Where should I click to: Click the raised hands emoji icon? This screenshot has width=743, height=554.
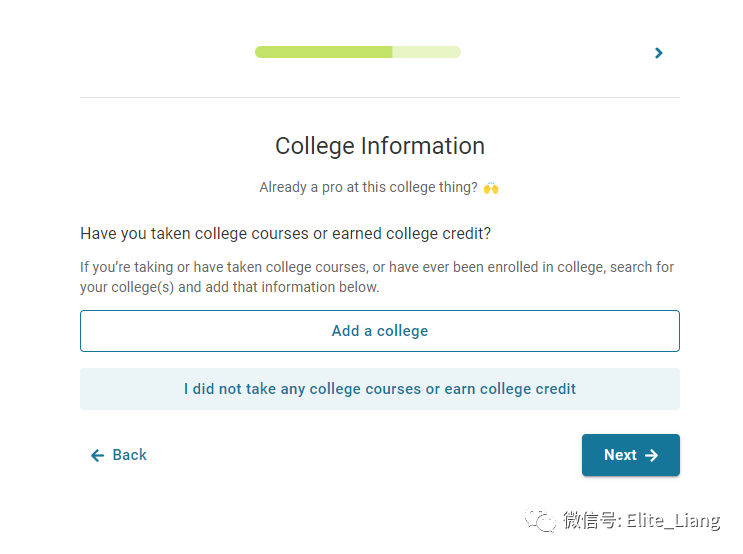point(491,188)
